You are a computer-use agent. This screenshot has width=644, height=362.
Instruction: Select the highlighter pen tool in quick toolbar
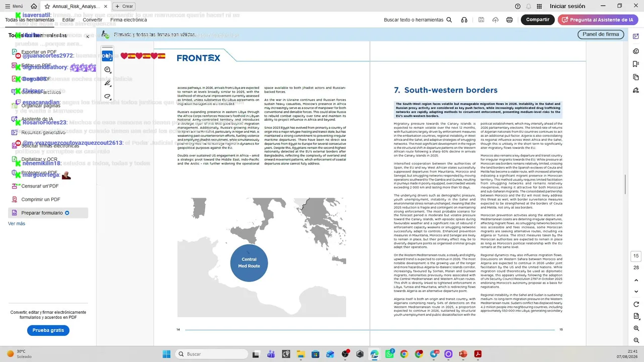point(107,83)
